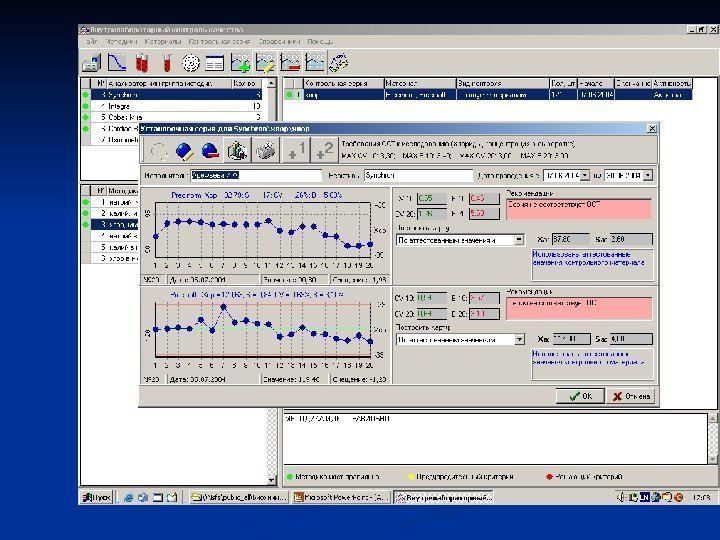Screen dimensions: 720x540
Task: Click bottom text pane scrollbar down arrow
Action: coord(713,459)
